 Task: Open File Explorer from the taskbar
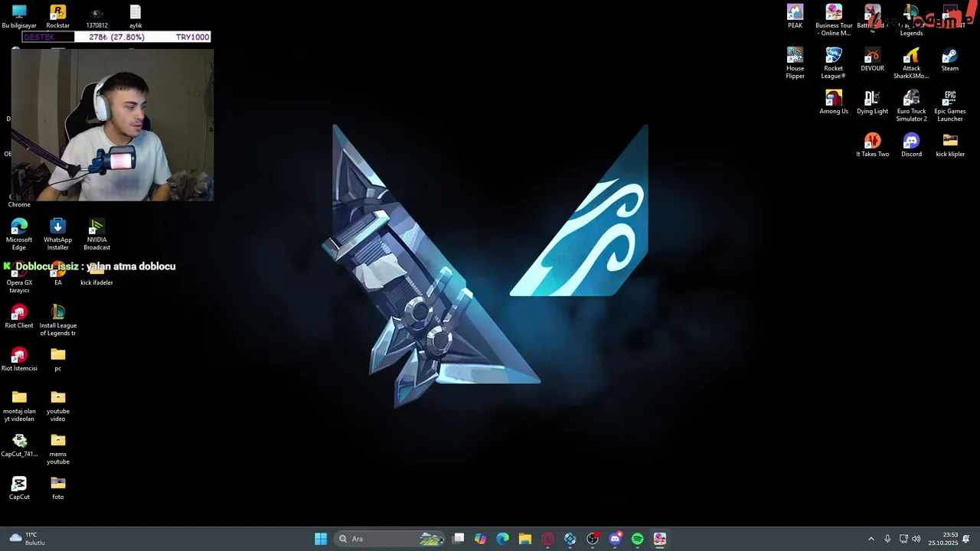[524, 539]
